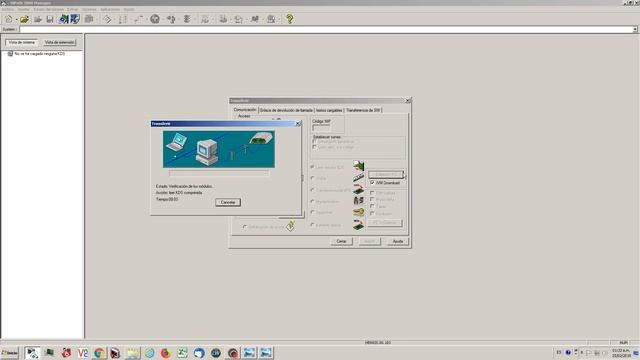Select the Vista de sistema tab
The width and height of the screenshot is (640, 360).
22,42
